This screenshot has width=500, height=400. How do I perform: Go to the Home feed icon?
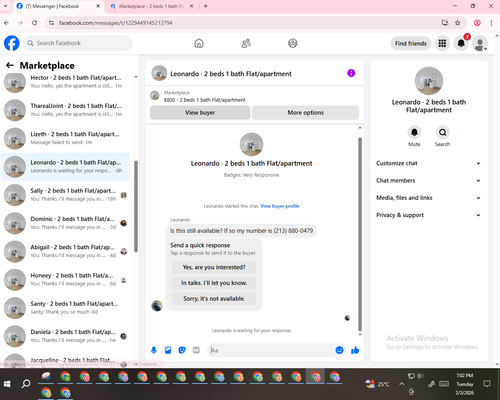[199, 43]
